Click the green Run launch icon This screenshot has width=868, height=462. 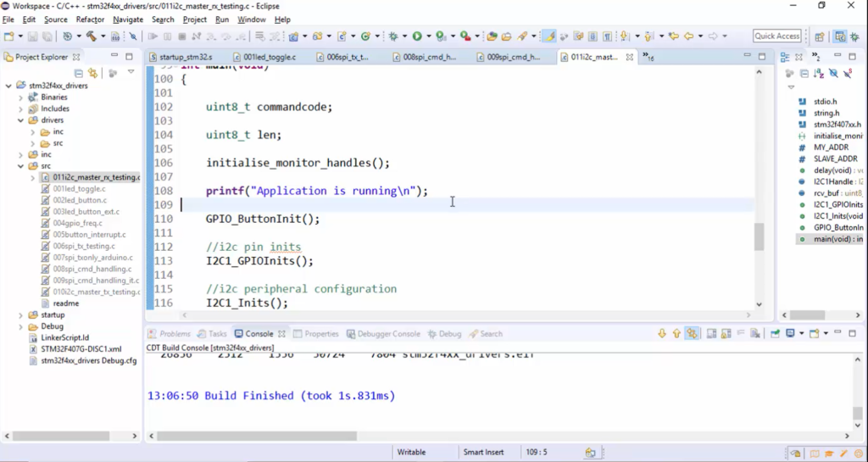coord(417,36)
